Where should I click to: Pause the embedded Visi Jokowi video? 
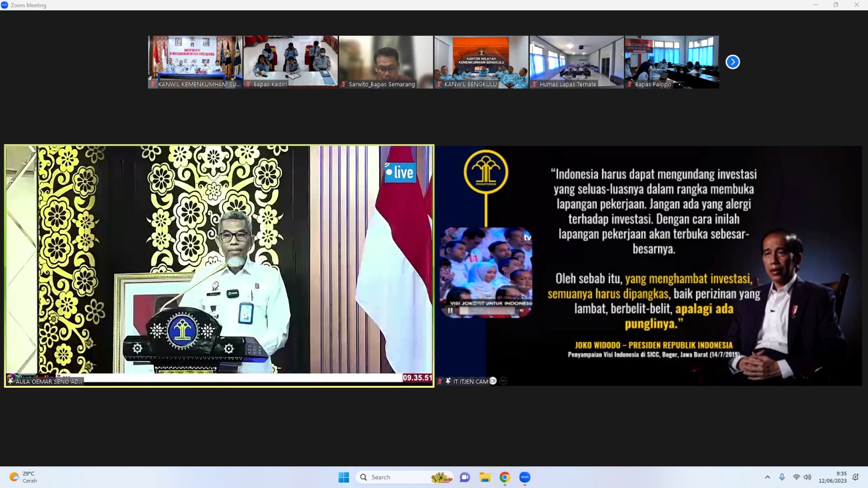point(450,311)
